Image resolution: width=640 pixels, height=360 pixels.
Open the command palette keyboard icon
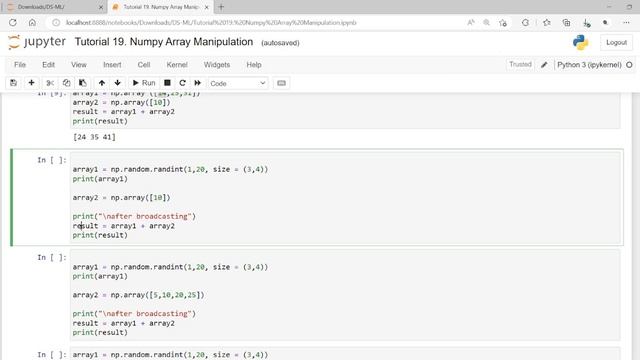tap(281, 83)
